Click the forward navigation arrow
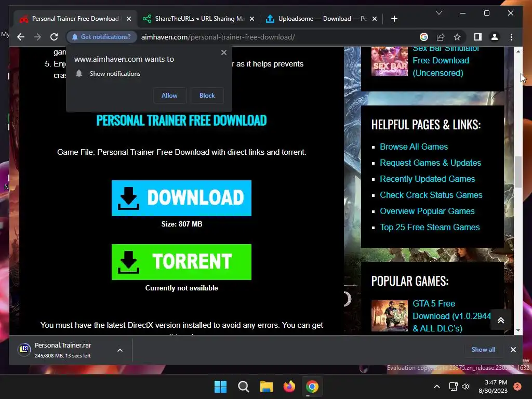 point(37,37)
